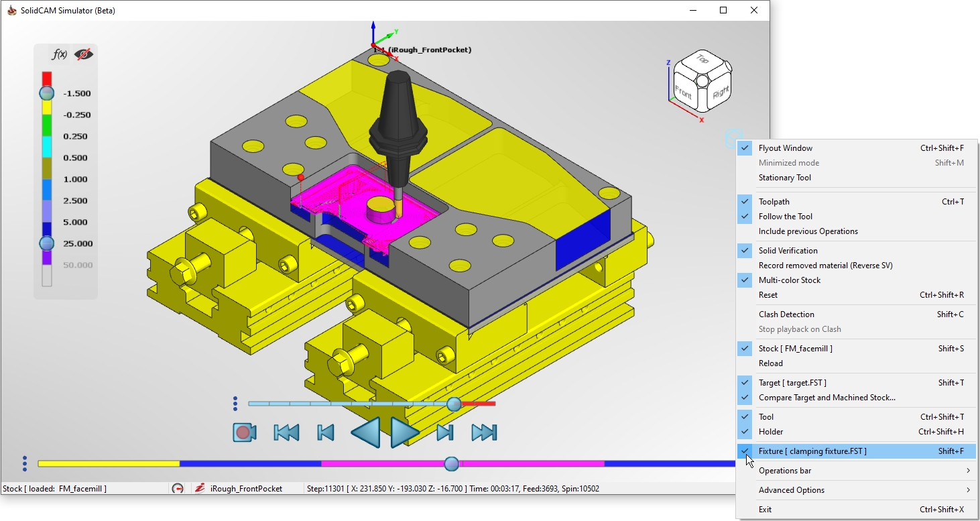Click the SolidCAM app icon in title bar
Image resolution: width=980 pixels, height=521 pixels.
coord(11,10)
